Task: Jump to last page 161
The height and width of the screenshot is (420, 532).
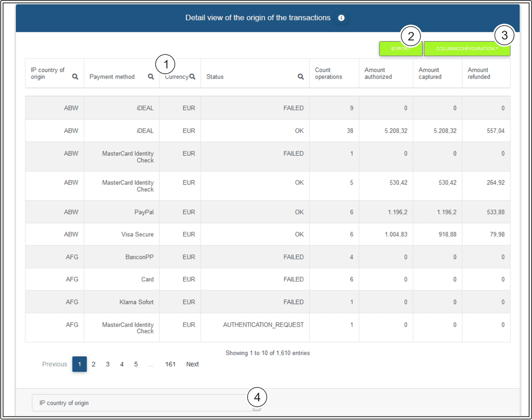Action: click(x=171, y=364)
